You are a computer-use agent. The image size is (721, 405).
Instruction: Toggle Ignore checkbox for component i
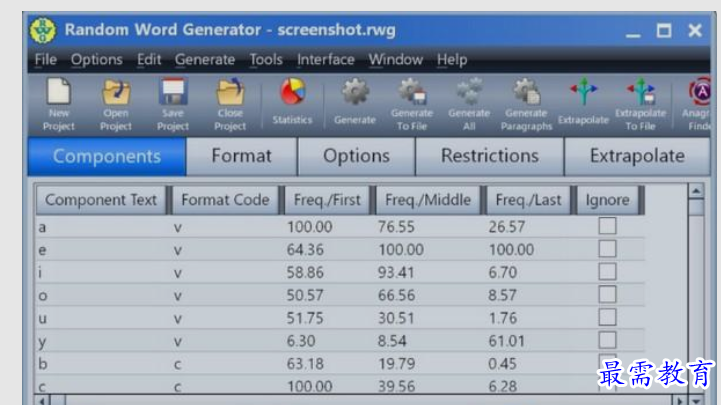tap(607, 272)
